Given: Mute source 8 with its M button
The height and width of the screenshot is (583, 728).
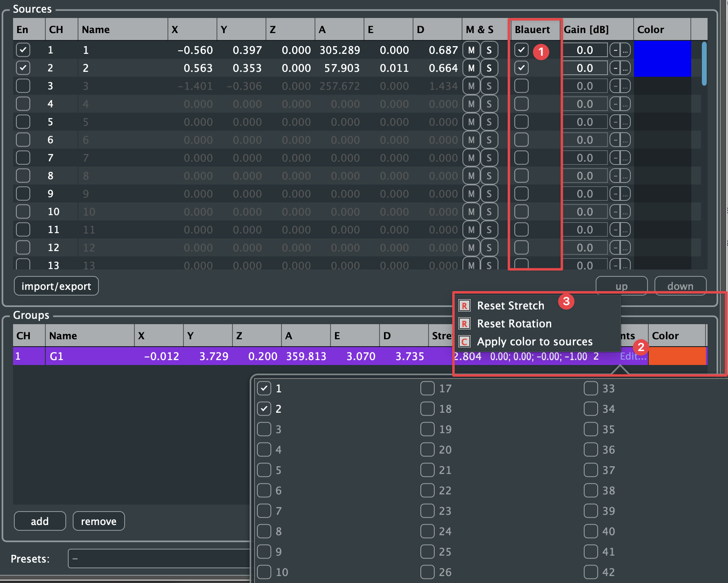Looking at the screenshot, I should click(x=471, y=176).
